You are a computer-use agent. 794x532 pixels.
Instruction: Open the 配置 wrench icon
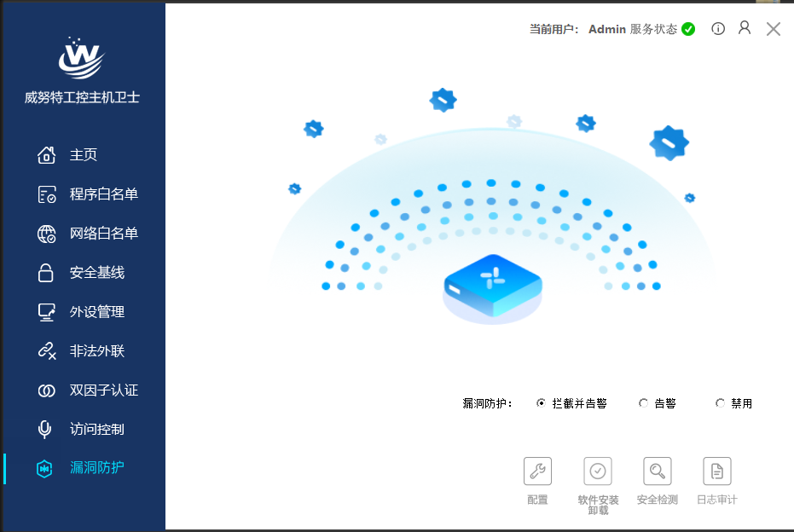537,471
